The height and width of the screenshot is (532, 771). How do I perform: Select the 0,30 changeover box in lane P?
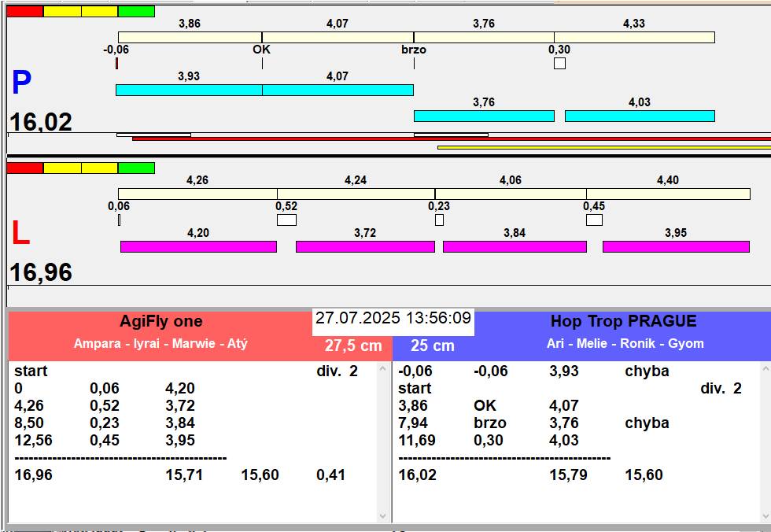pyautogui.click(x=559, y=64)
